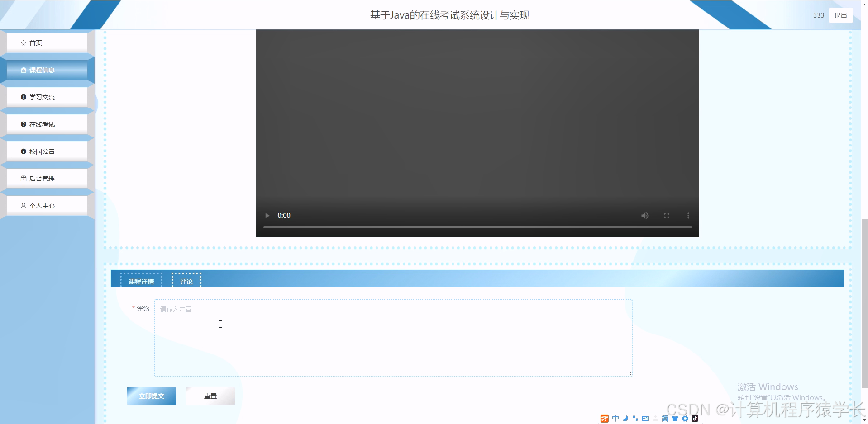Open IME settings gear icon

pos(685,419)
